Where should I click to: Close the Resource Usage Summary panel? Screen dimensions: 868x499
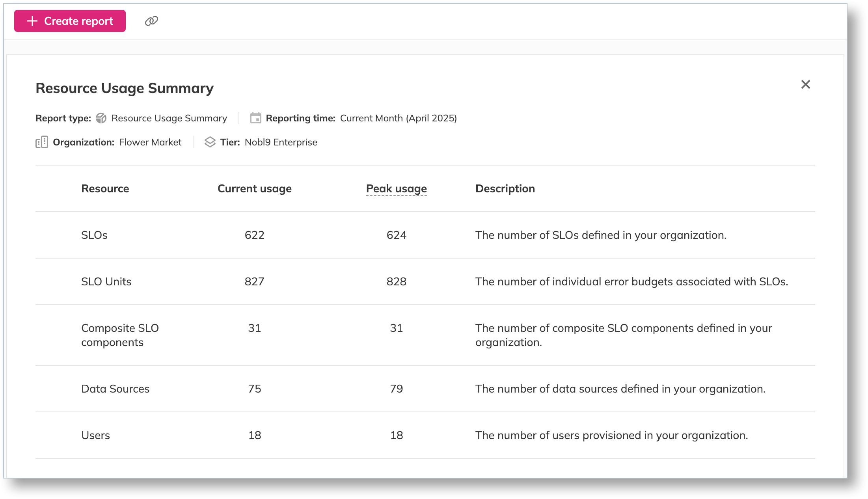pos(805,84)
